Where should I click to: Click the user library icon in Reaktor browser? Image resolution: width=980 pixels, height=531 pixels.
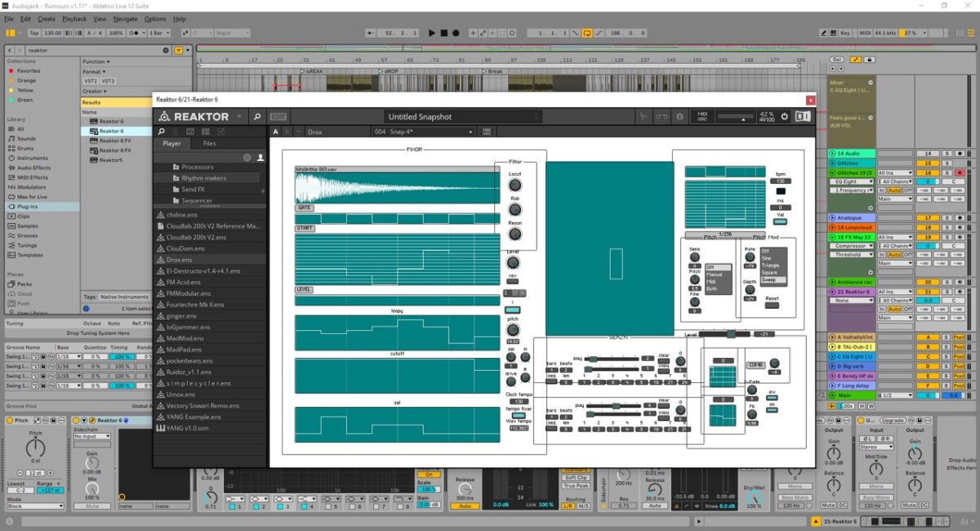(x=261, y=157)
